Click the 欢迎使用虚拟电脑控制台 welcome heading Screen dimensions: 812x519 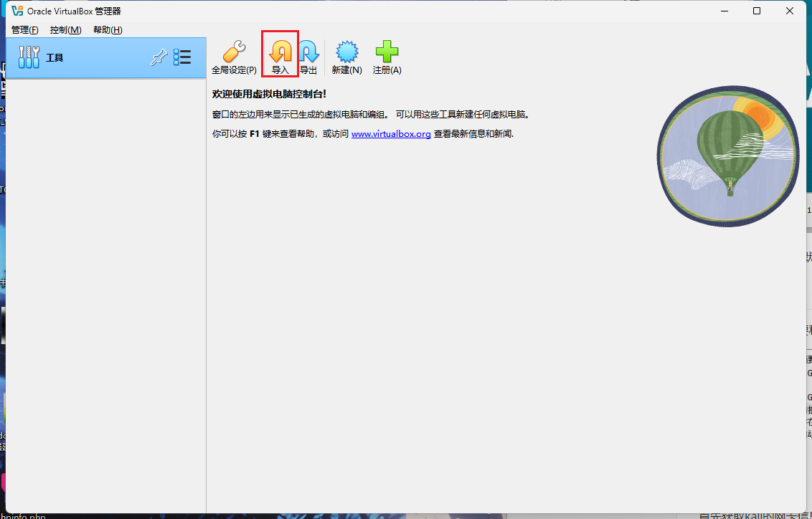(x=269, y=94)
